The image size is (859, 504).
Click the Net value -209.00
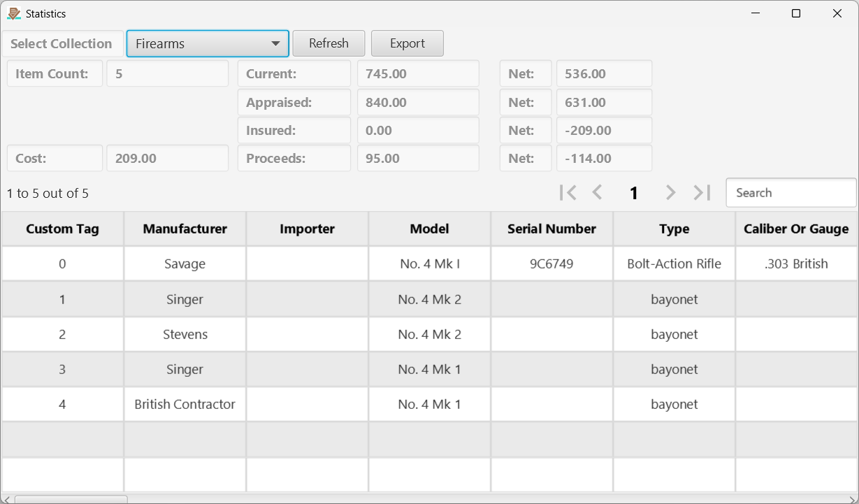(x=604, y=130)
